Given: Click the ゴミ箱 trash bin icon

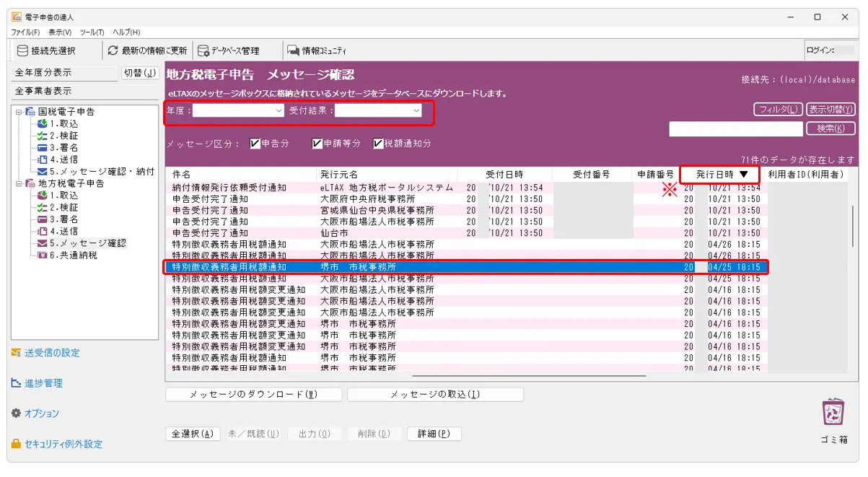Looking at the screenshot, I should coord(833,413).
